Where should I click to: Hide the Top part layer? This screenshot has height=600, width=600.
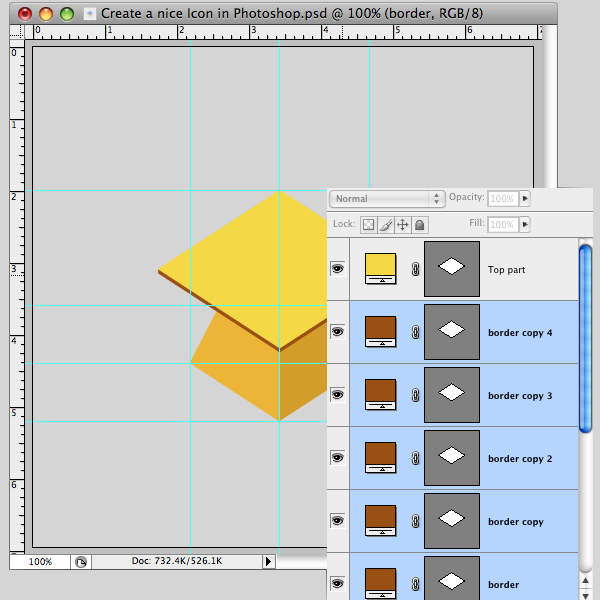pyautogui.click(x=338, y=269)
